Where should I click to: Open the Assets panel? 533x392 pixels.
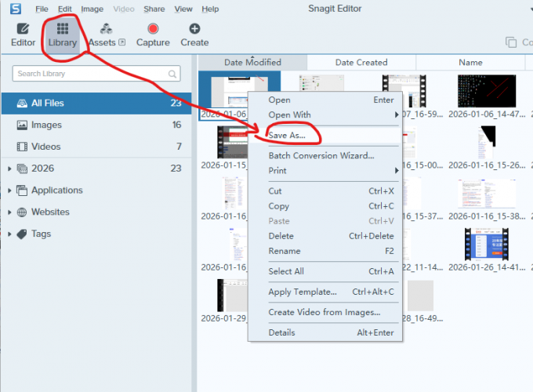pos(106,34)
